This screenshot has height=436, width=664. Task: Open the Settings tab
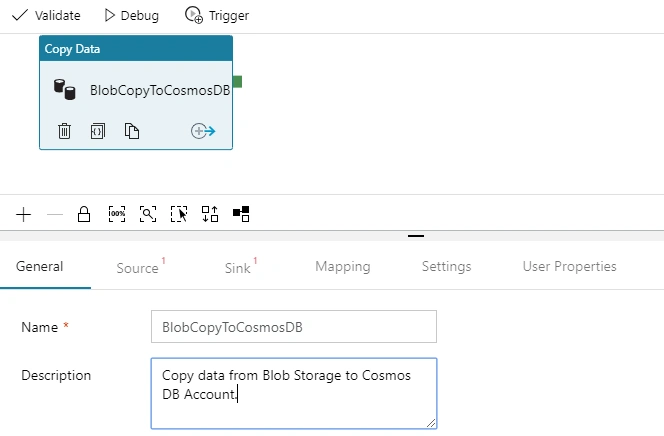pos(446,267)
